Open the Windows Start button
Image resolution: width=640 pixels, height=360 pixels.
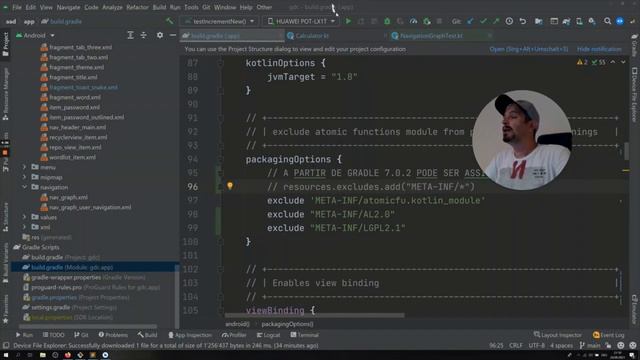point(5,355)
